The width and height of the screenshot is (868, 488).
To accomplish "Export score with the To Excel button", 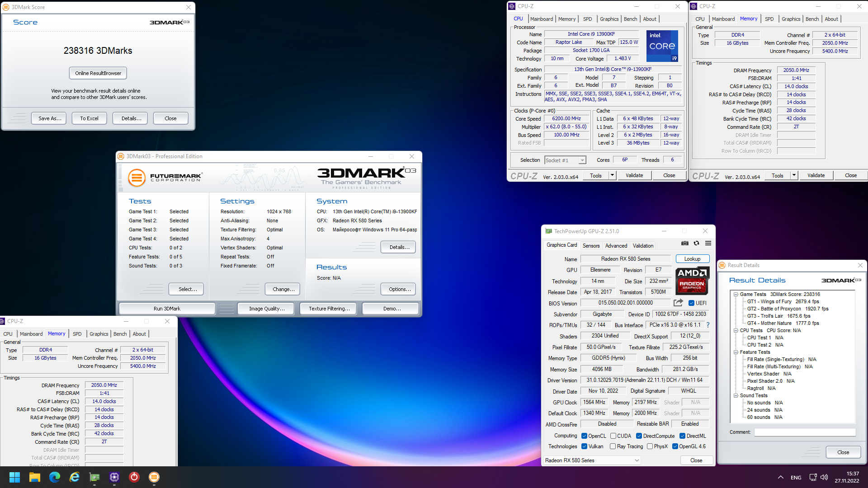I will 89,118.
